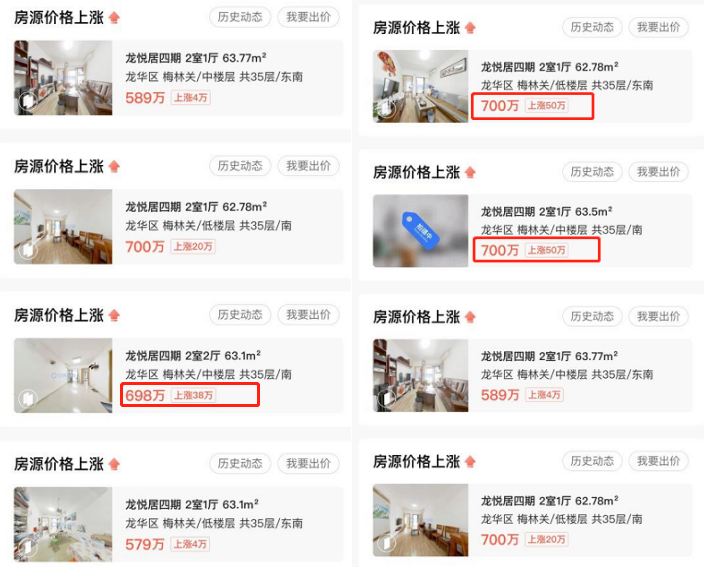Choose 我要出价 for the 63.5m² listing
The image size is (704, 567).
click(658, 172)
